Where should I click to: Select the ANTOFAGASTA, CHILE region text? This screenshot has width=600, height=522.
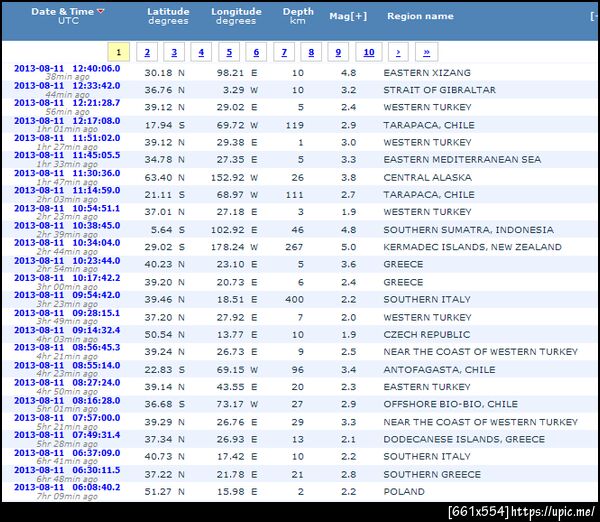439,370
